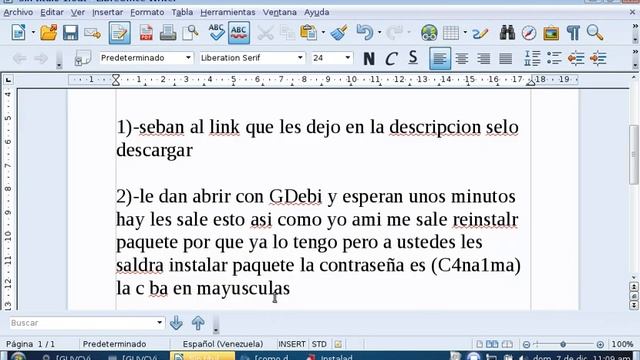Justify the paragraph
Viewport: 640px width, 360px height.
click(x=506, y=58)
